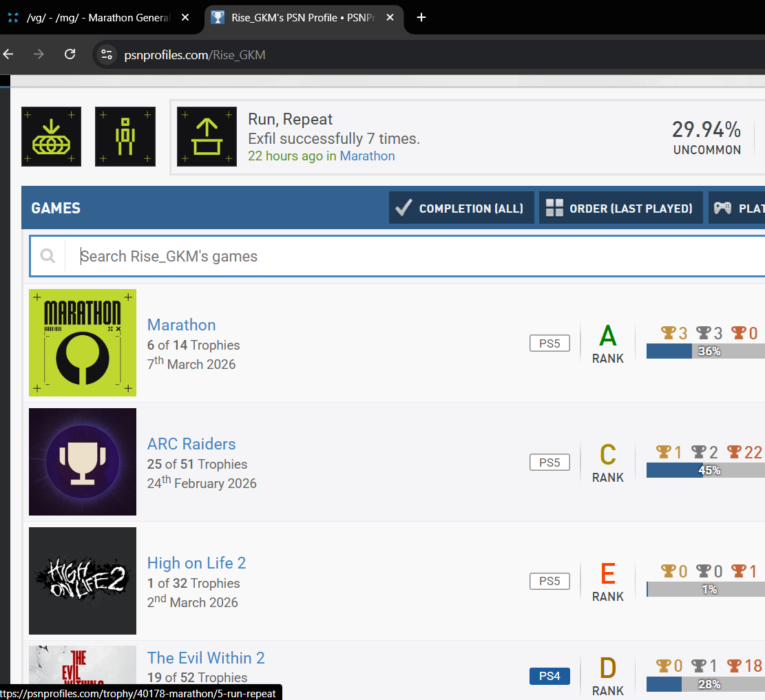Image resolution: width=765 pixels, height=700 pixels.
Task: Close the /vg/ Marathon General tab
Action: pyautogui.click(x=185, y=18)
